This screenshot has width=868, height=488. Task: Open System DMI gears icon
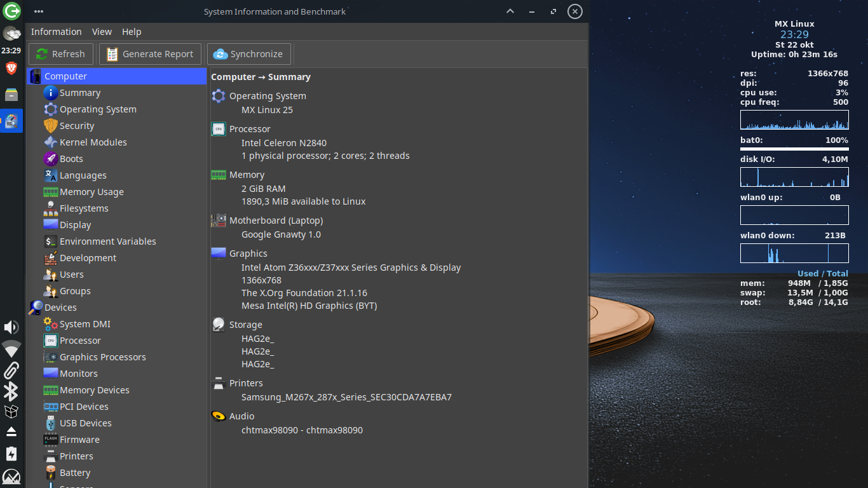[50, 324]
